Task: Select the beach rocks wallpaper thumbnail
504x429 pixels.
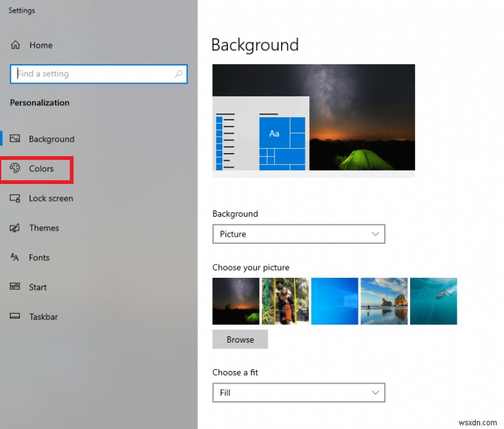Action: pos(384,301)
